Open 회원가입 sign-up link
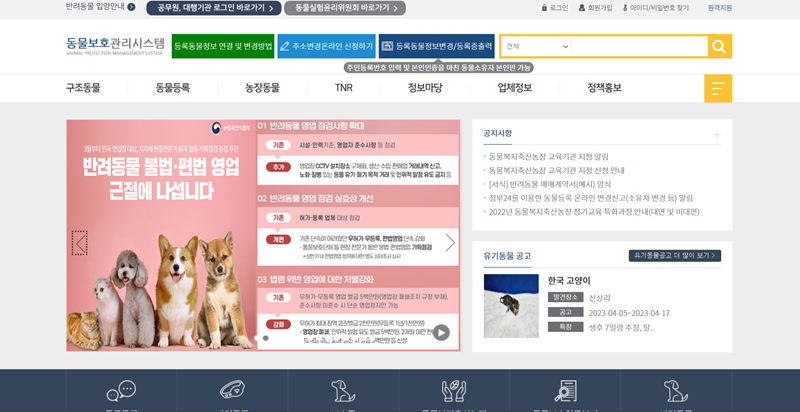This screenshot has height=412, width=800. click(x=595, y=8)
